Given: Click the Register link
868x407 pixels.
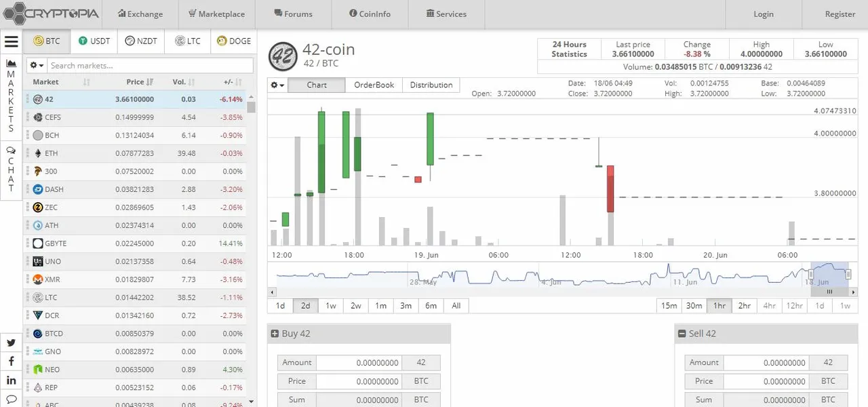Looking at the screenshot, I should 840,14.
